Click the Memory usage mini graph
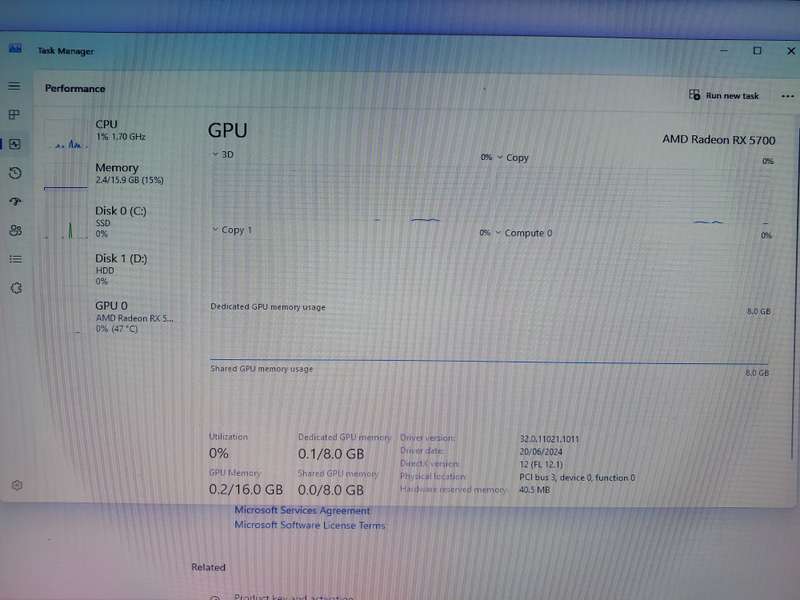 point(66,177)
